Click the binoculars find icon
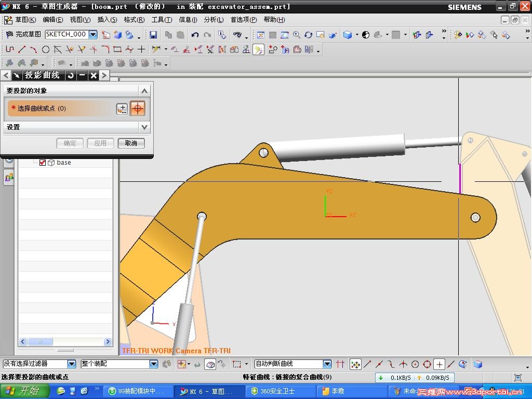 tap(237, 35)
